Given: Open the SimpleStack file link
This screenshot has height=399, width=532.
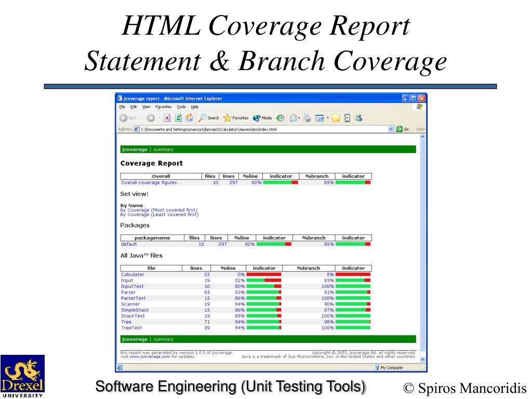Looking at the screenshot, I should coord(135,310).
